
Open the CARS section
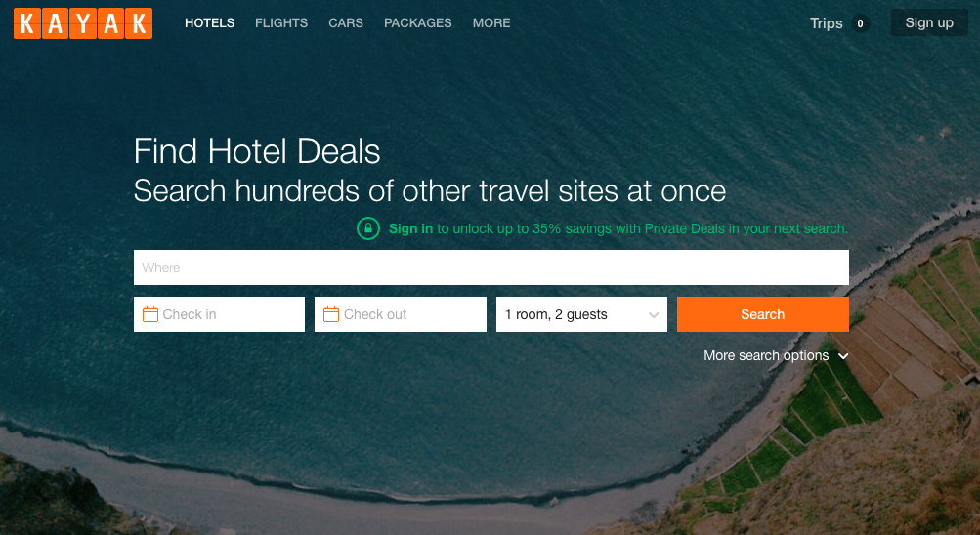(x=346, y=23)
